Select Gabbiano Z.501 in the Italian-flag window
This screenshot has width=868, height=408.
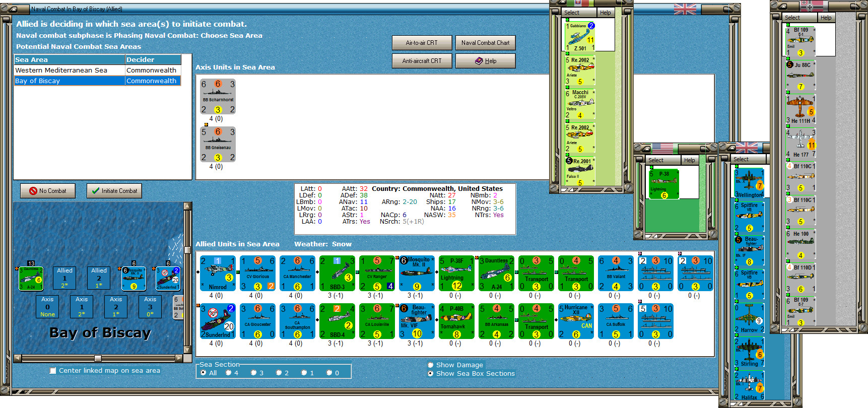[x=580, y=36]
